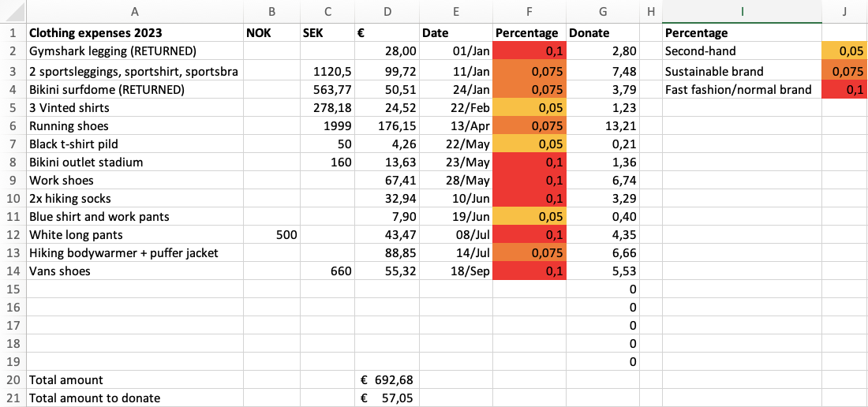Screen dimensions: 868x407
Task: Click the date cell 22/Feb
Action: coord(456,108)
